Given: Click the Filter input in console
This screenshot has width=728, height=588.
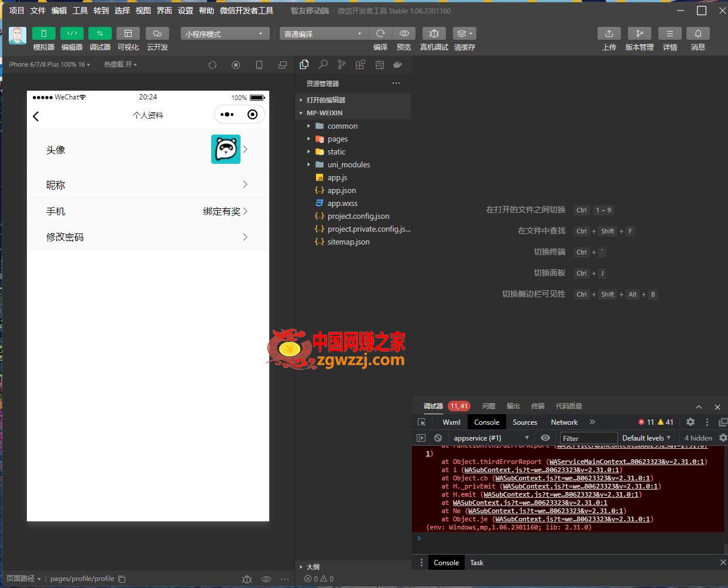Looking at the screenshot, I should 588,438.
